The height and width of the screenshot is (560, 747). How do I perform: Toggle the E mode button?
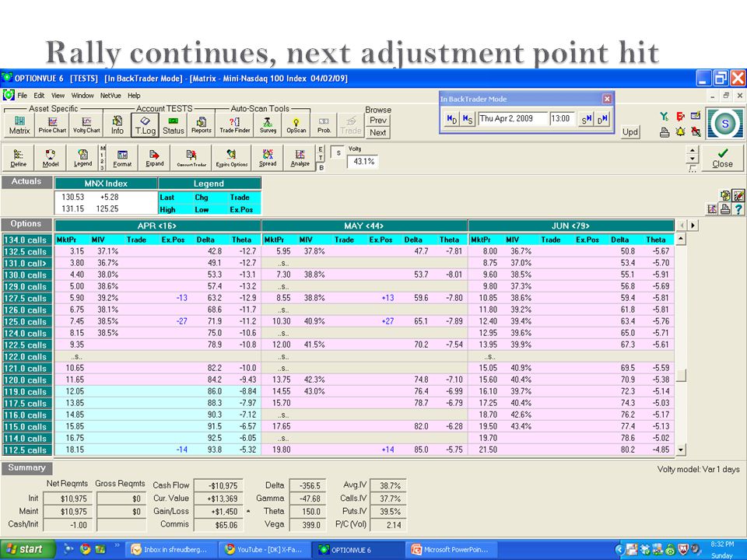[321, 149]
